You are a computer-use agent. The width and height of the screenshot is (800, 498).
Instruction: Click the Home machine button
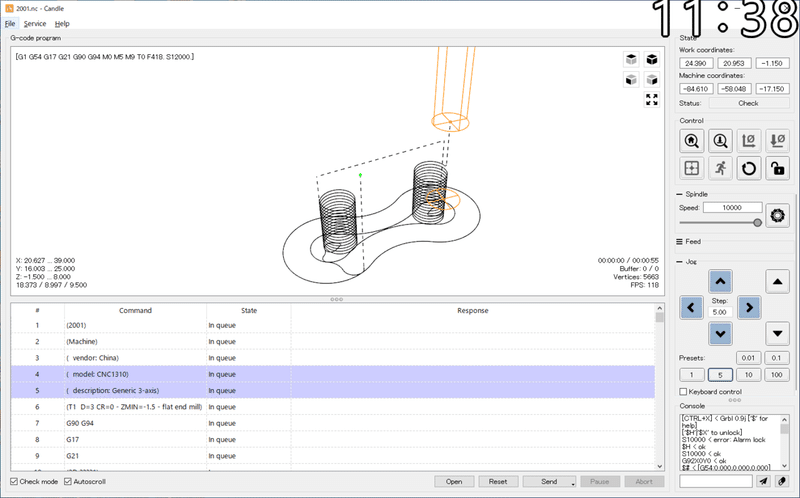coord(691,141)
